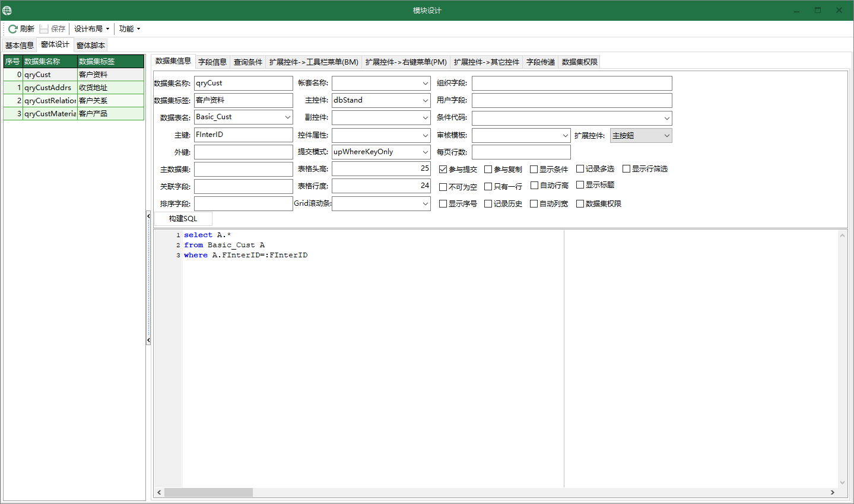The height and width of the screenshot is (504, 854).
Task: Expand the 审核模板 dropdown
Action: point(566,136)
